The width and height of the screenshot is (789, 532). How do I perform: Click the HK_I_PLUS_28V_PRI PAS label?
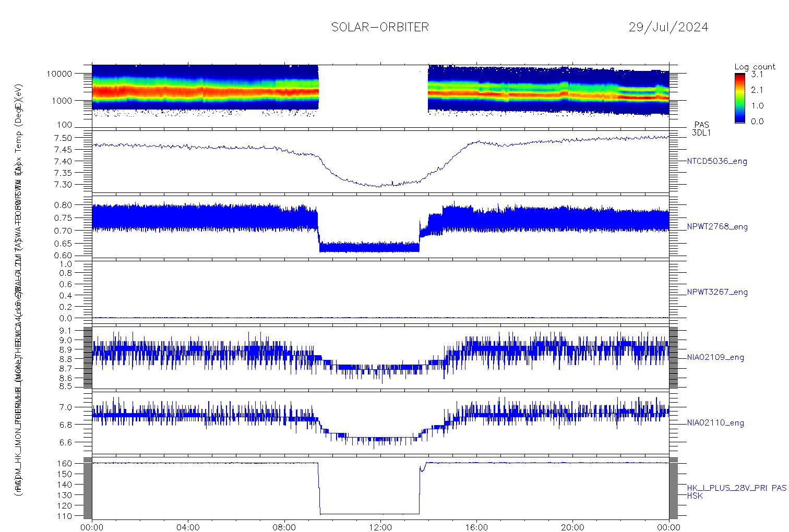click(736, 488)
